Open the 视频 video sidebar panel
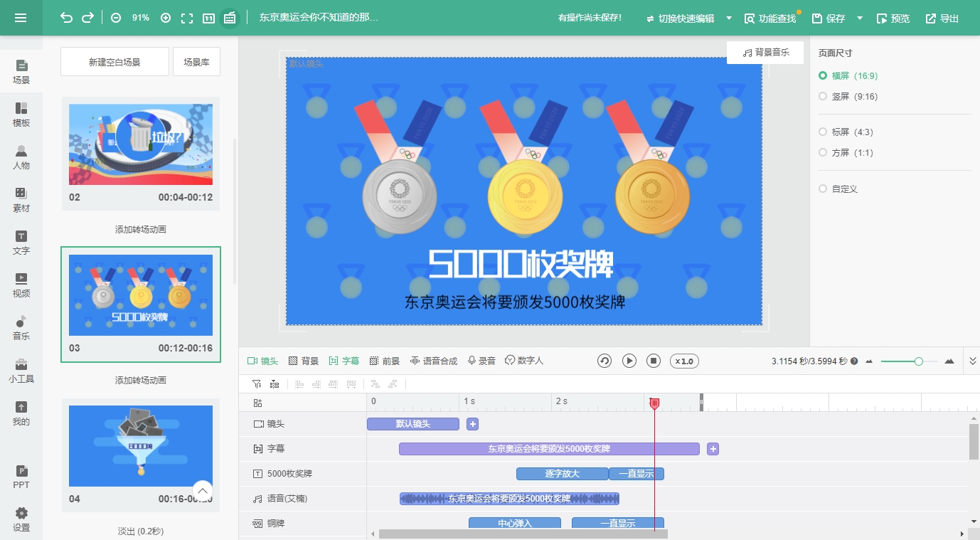This screenshot has height=540, width=980. pos(21,285)
